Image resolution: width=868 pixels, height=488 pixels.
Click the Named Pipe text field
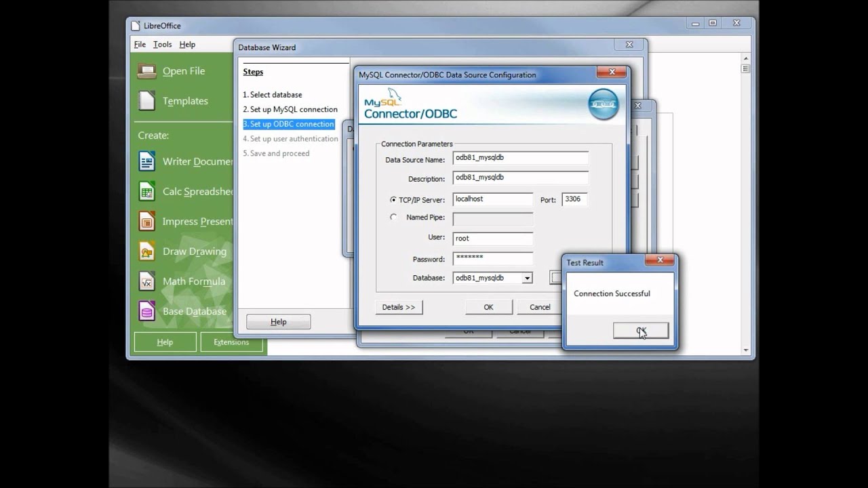[493, 218]
